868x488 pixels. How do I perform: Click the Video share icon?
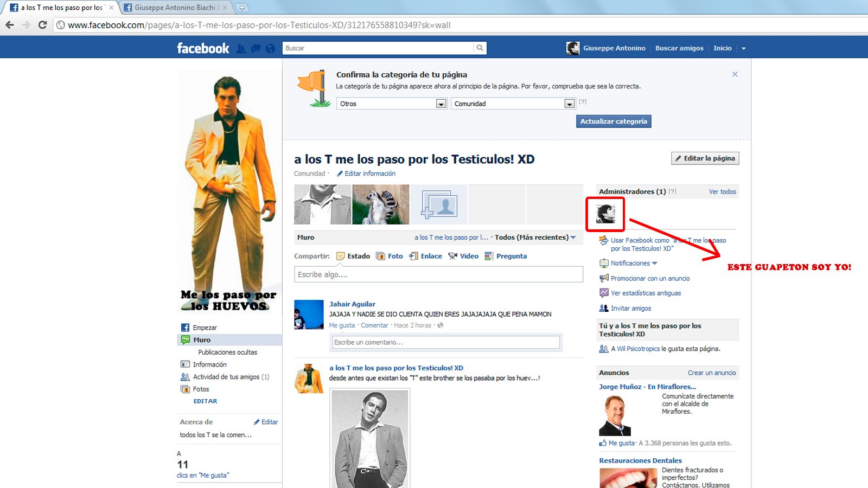453,256
